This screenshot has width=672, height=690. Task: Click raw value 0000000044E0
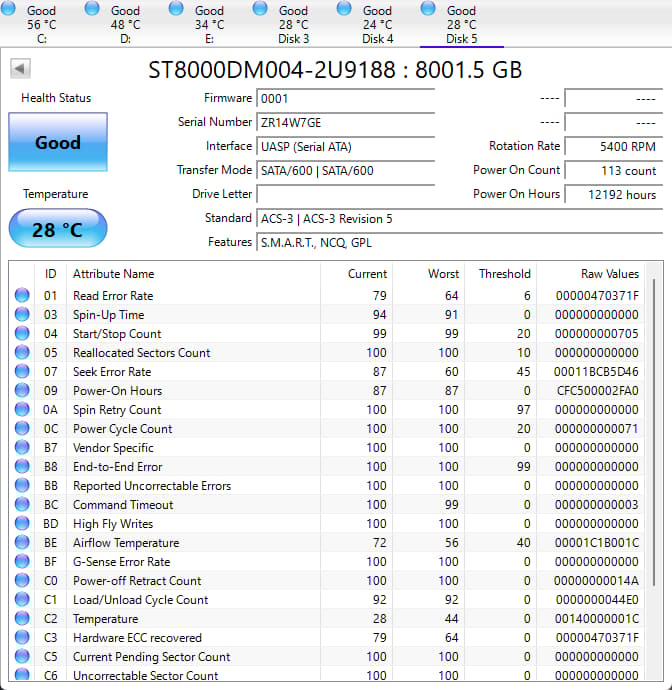tap(597, 600)
